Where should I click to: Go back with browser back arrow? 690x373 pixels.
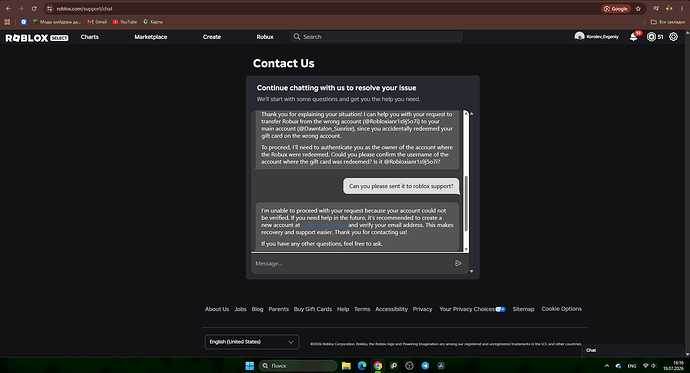pos(8,8)
